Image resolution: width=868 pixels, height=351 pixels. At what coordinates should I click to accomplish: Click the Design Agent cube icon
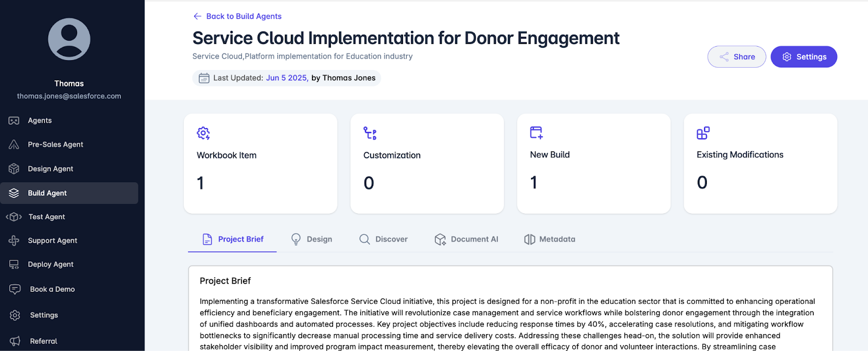pyautogui.click(x=14, y=169)
